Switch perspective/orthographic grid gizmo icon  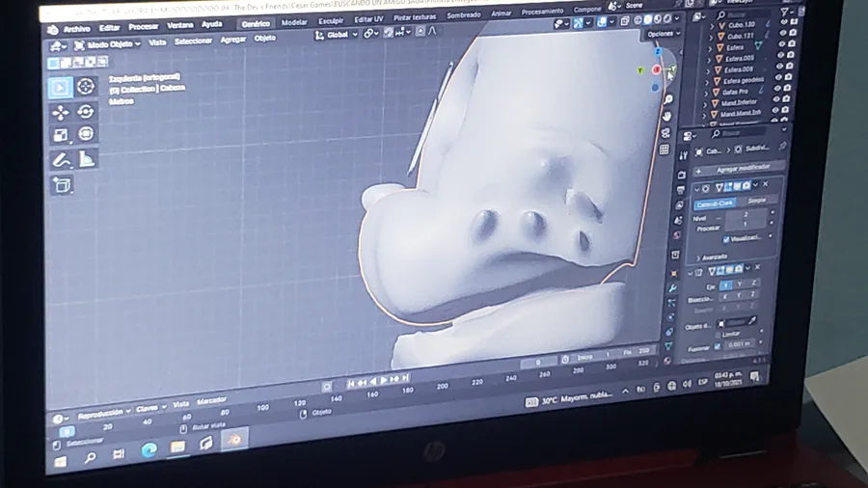tap(665, 149)
